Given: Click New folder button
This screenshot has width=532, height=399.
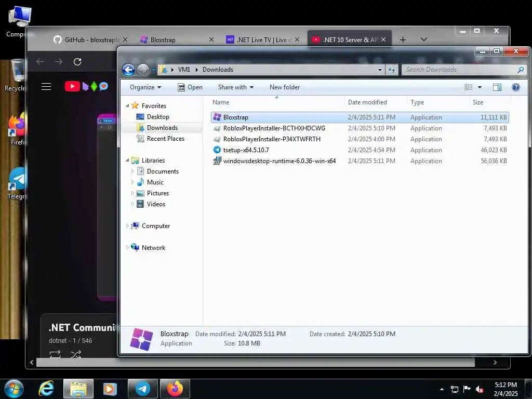Looking at the screenshot, I should (285, 87).
